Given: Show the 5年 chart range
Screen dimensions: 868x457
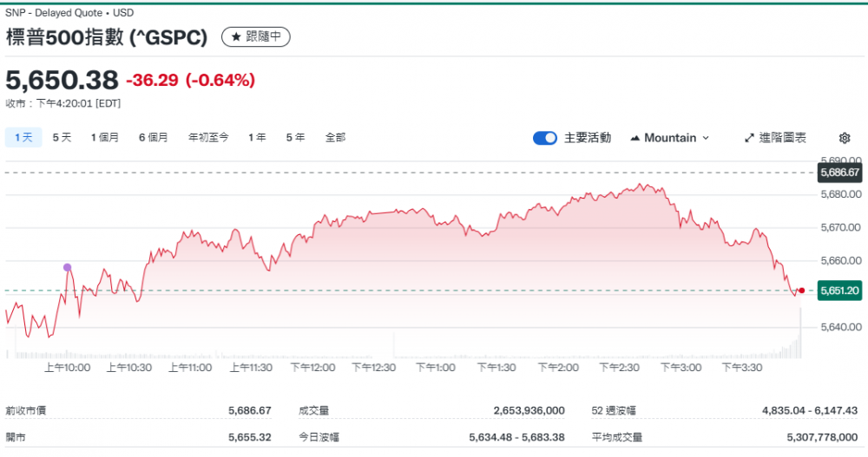Looking at the screenshot, I should (295, 137).
